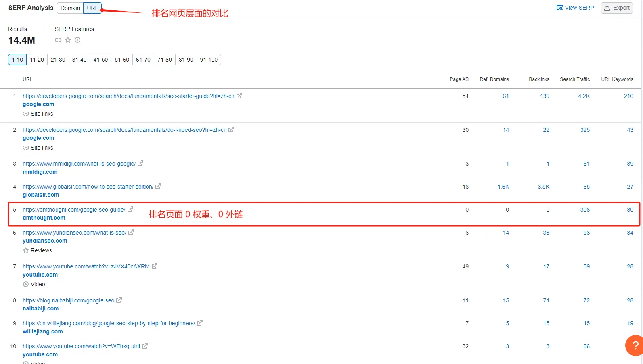Open external link icon for youtube WEhkq-ulrlI
Viewport: 643px width, 364px height.
click(x=145, y=346)
